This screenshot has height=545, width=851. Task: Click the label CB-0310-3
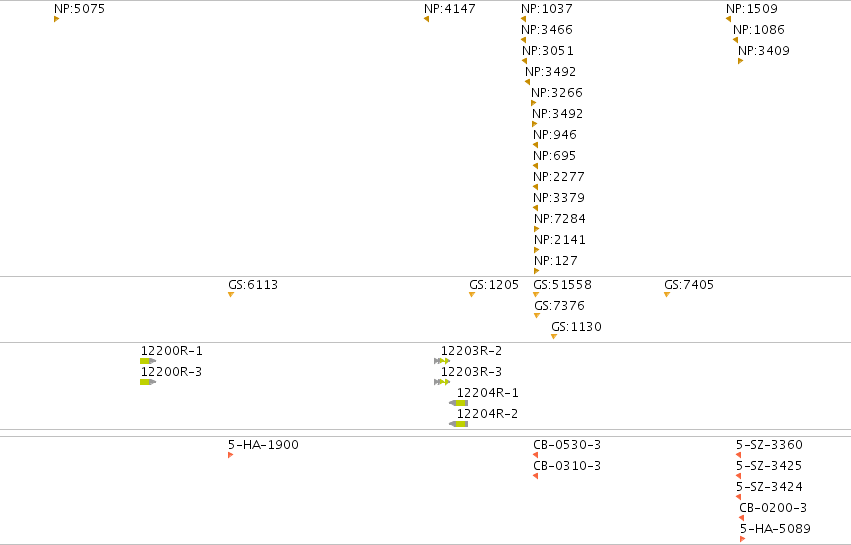click(x=567, y=466)
